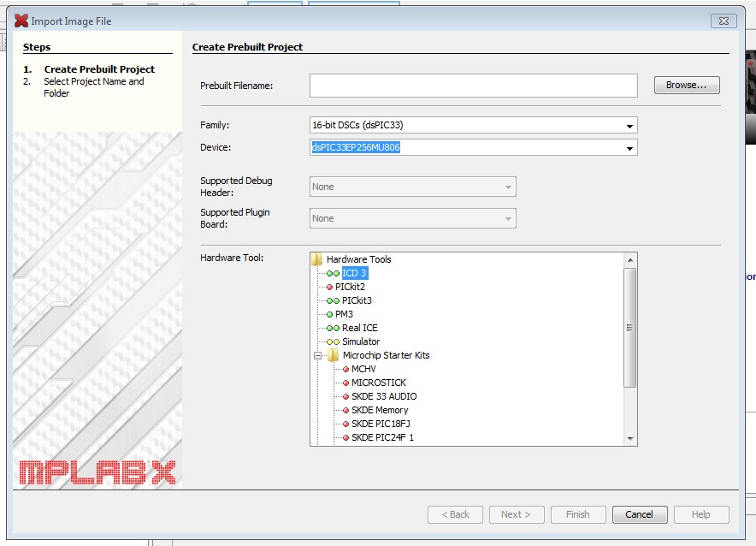Open Help for the wizard
The height and width of the screenshot is (546, 756).
701,514
